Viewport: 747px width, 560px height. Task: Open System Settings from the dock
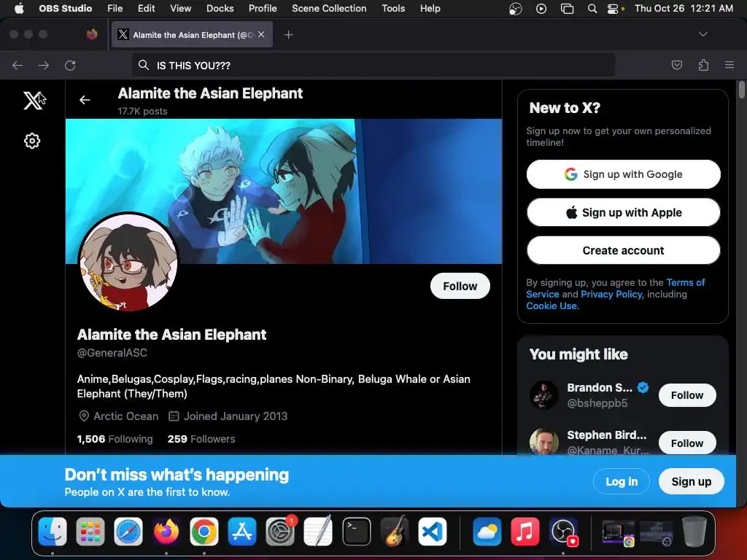(x=280, y=532)
